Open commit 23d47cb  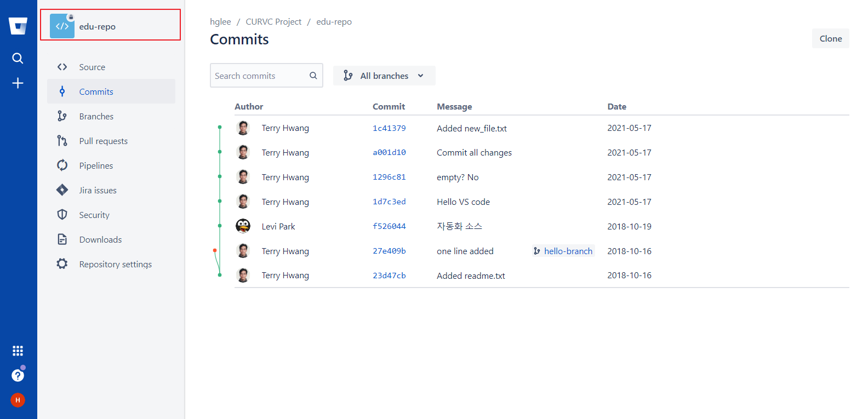pos(389,275)
